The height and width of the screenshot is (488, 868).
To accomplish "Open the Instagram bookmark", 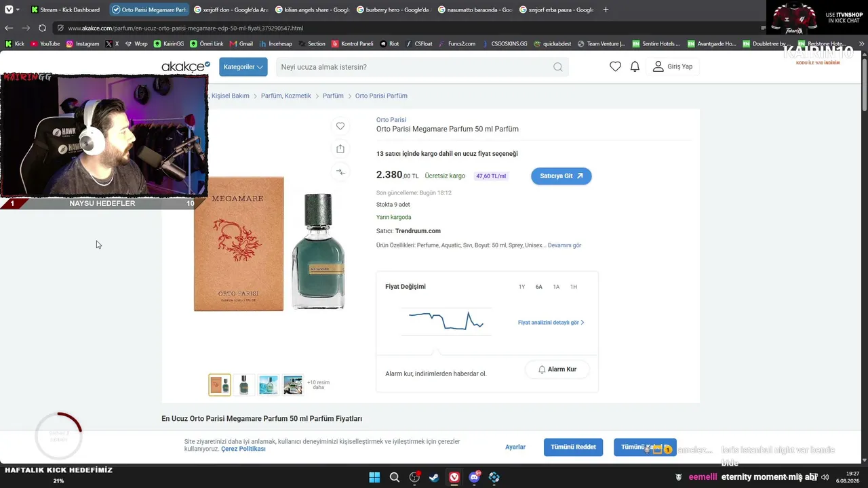I will click(x=82, y=44).
